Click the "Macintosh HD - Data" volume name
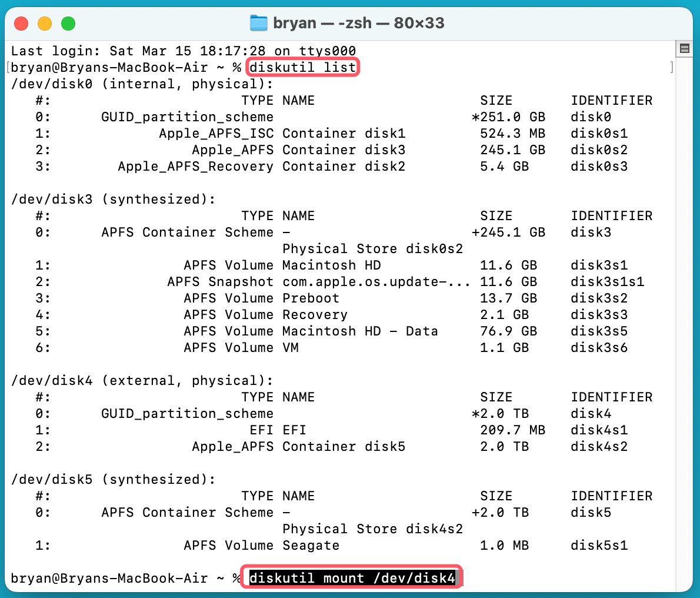This screenshot has height=598, width=700. 360,331
